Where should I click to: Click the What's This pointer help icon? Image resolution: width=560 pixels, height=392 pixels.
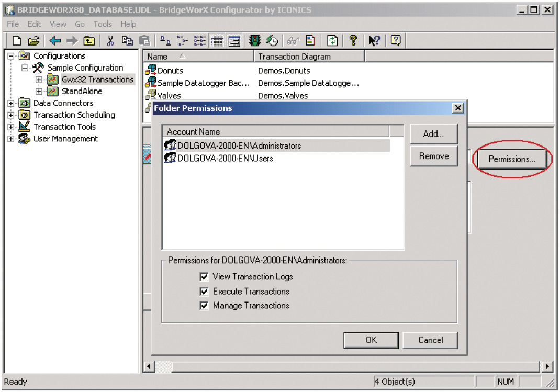click(375, 41)
